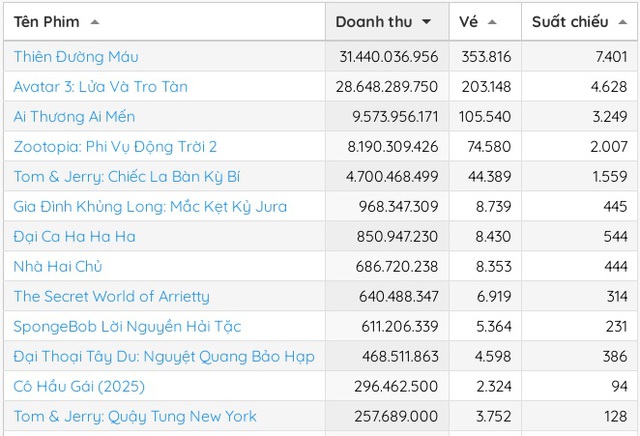Open Thiên Đường Máu movie link
Image resolution: width=640 pixels, height=436 pixels.
pyautogui.click(x=76, y=57)
